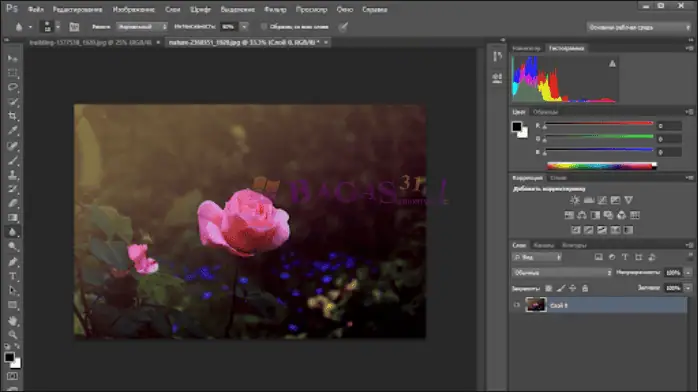Add a Curves adjustment
This screenshot has height=392, width=698.
pos(602,200)
